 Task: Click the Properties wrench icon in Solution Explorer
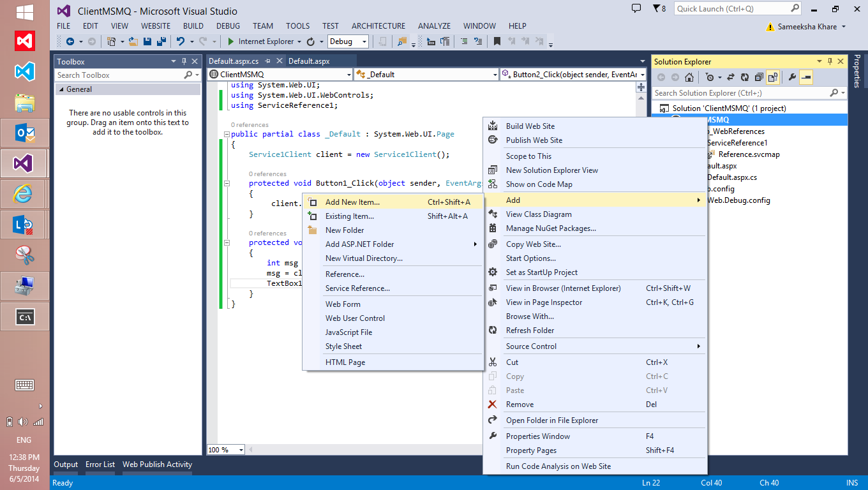tap(793, 77)
